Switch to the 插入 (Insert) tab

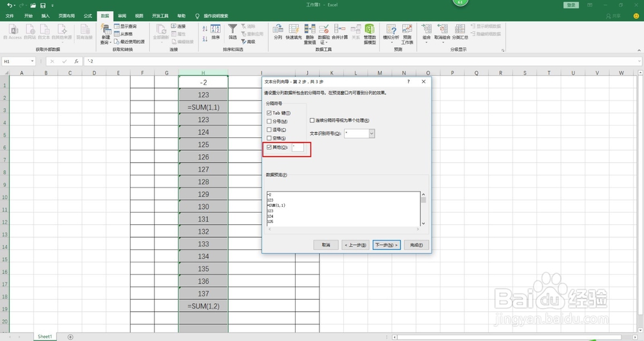45,16
